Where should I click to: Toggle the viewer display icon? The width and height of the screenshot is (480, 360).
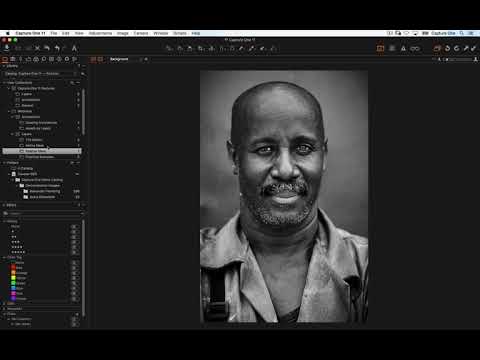pos(380,49)
